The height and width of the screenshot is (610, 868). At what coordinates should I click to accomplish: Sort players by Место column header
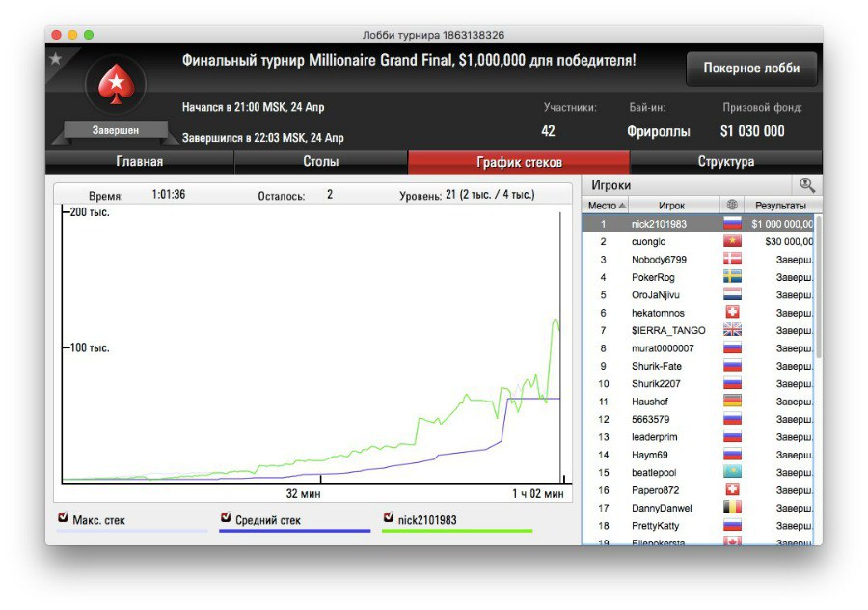point(607,206)
